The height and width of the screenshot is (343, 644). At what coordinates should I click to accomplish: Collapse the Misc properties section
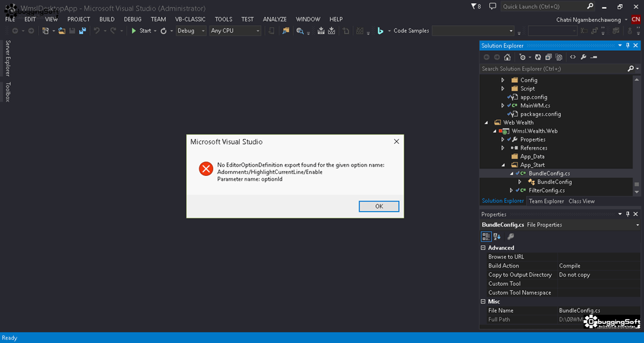(x=483, y=302)
